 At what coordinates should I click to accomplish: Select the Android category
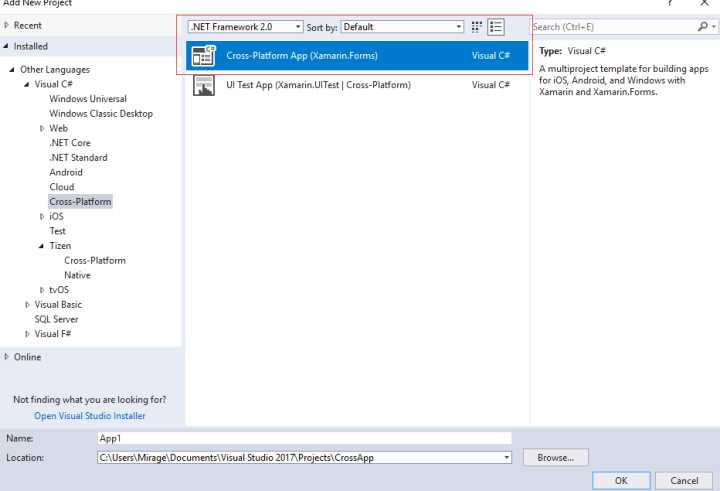[66, 172]
